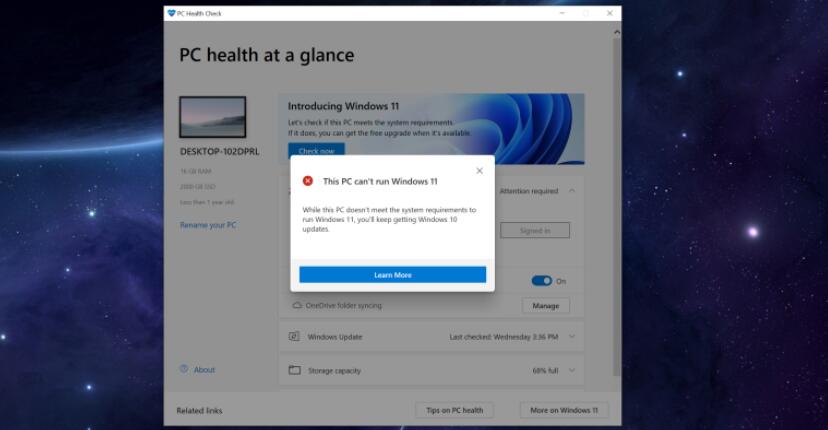Click the Related links label
The width and height of the screenshot is (828, 430).
200,410
